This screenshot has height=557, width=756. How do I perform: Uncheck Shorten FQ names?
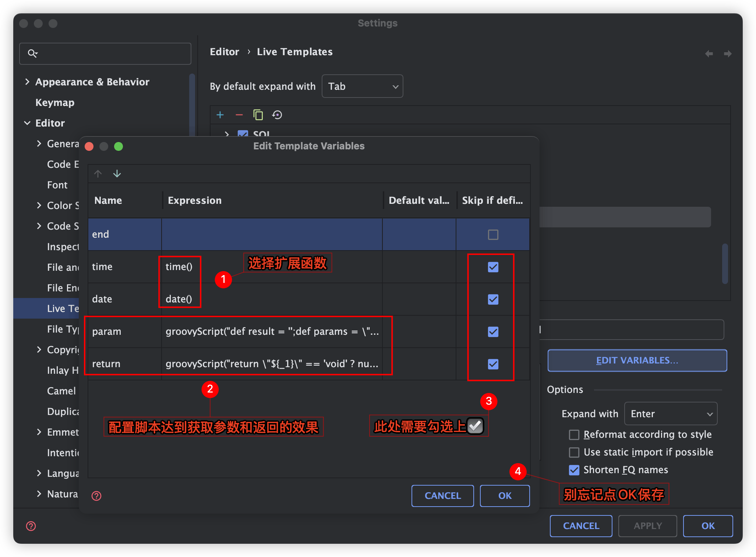pyautogui.click(x=574, y=470)
